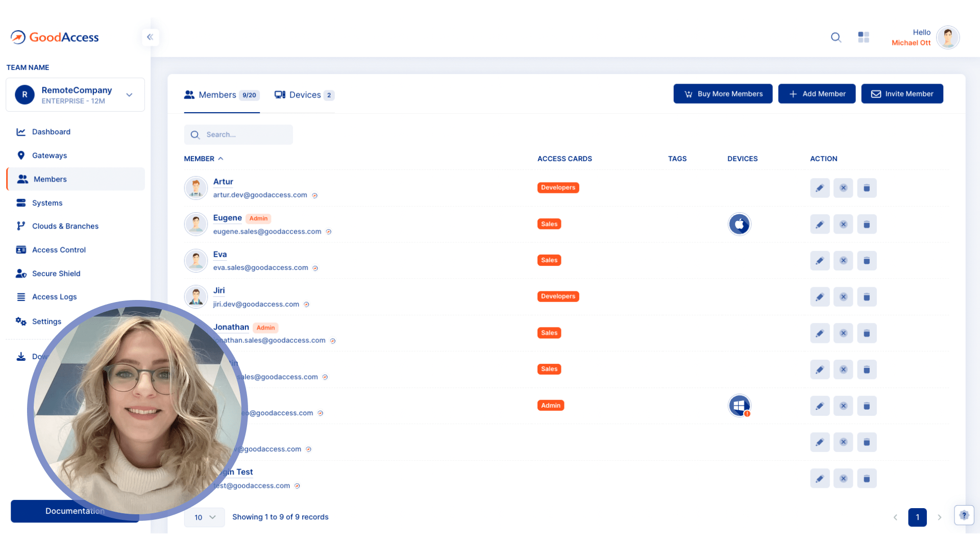Click the apps grid icon near the profile
Screen dimensions: 980x551
863,37
